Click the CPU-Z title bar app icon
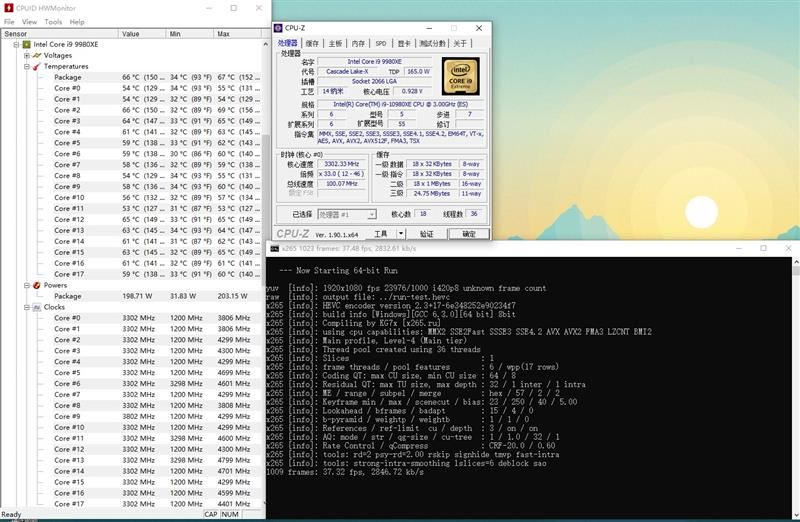This screenshot has height=522, width=800. tap(278, 28)
